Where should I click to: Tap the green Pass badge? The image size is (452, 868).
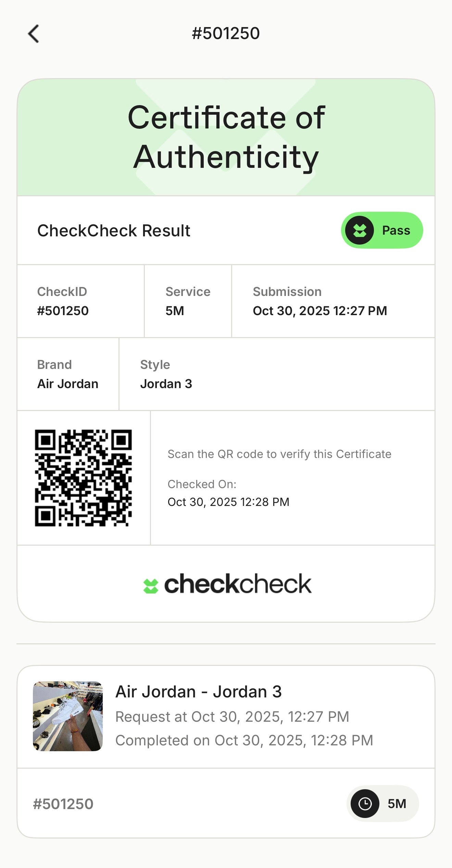[x=382, y=230]
